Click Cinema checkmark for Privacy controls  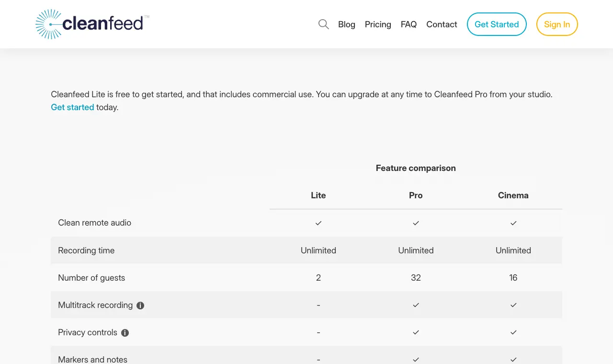point(513,332)
